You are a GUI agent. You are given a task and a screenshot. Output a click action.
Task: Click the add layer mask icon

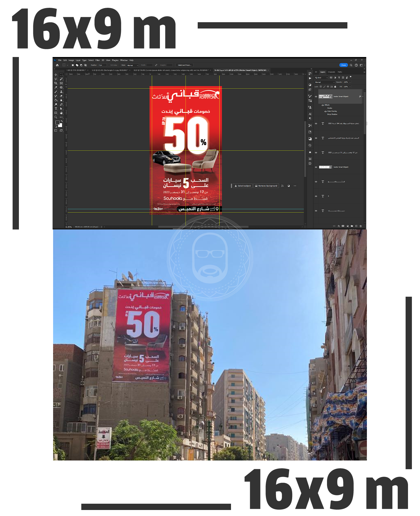343,226
